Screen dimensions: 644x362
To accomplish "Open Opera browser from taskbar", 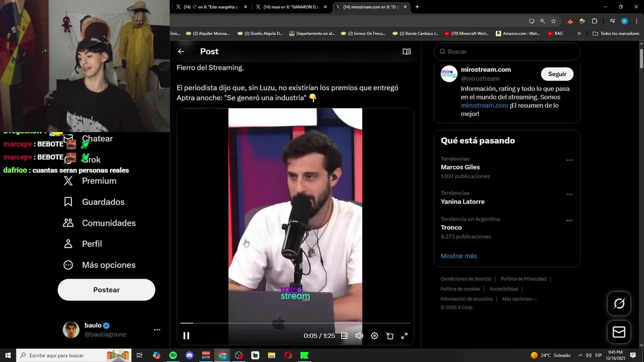I will pos(288,355).
